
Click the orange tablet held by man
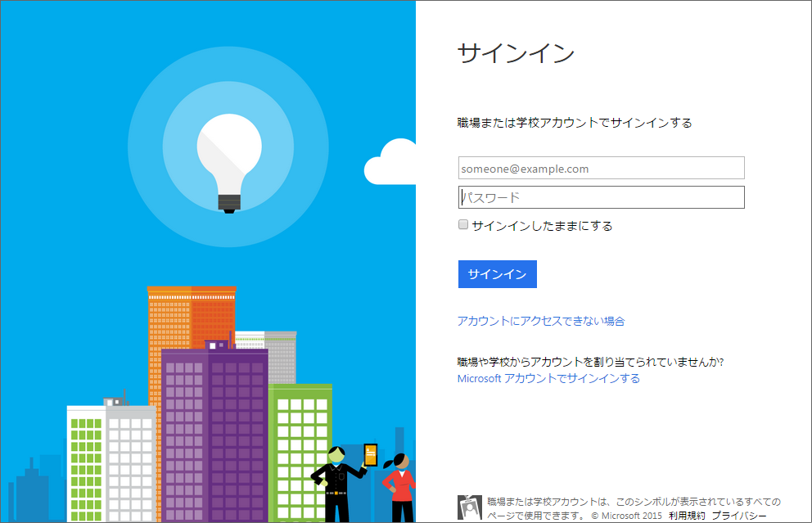pyautogui.click(x=371, y=455)
